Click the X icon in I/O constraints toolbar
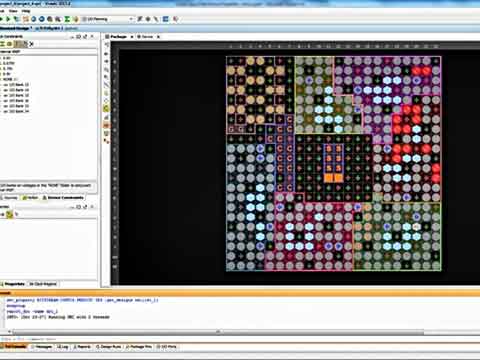Screen dimensions: 480x360 [x=32, y=44]
